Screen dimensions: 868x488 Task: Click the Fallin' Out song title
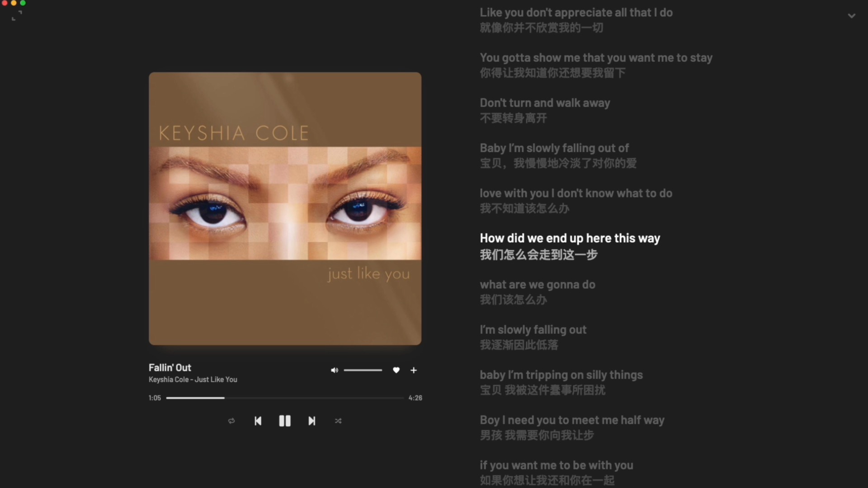(x=170, y=367)
